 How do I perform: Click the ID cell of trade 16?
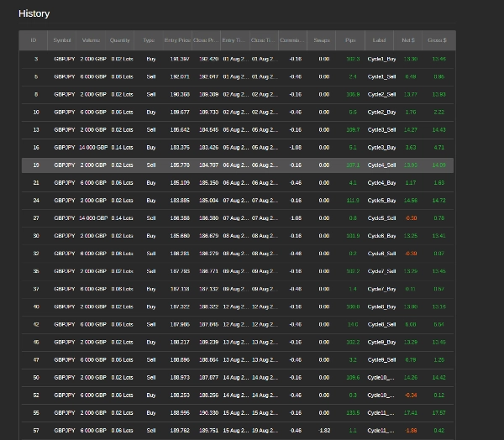click(x=36, y=148)
